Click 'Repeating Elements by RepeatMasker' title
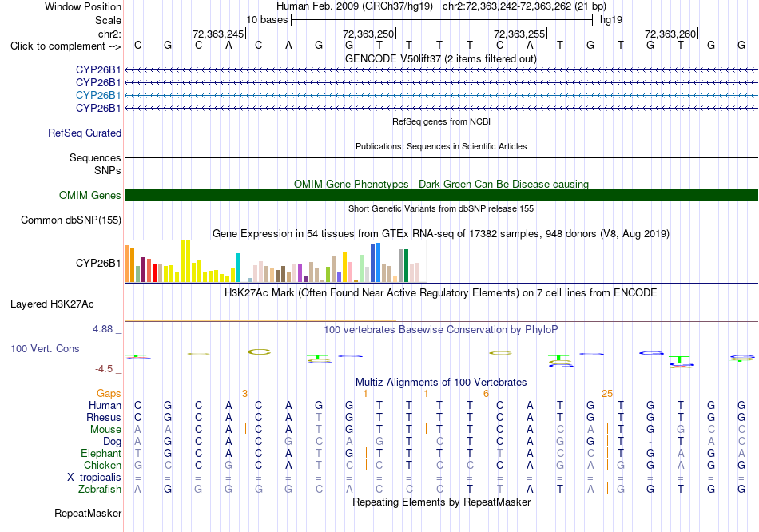The image size is (759, 532). pyautogui.click(x=441, y=502)
